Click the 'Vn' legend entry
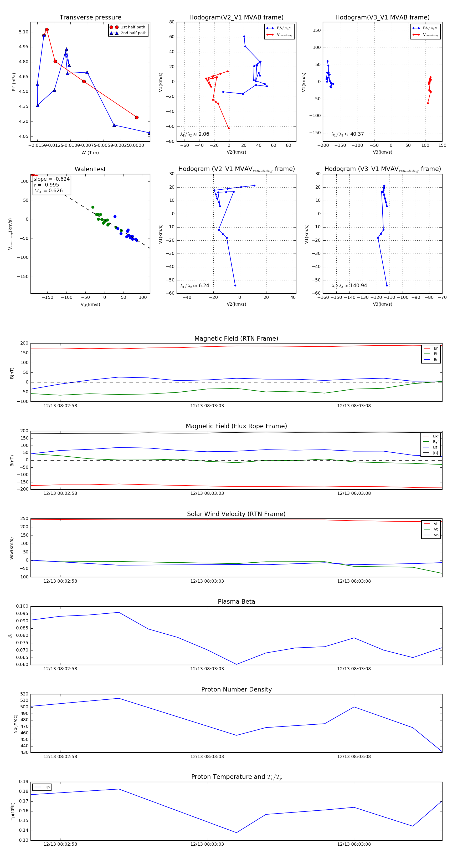 pyautogui.click(x=431, y=535)
